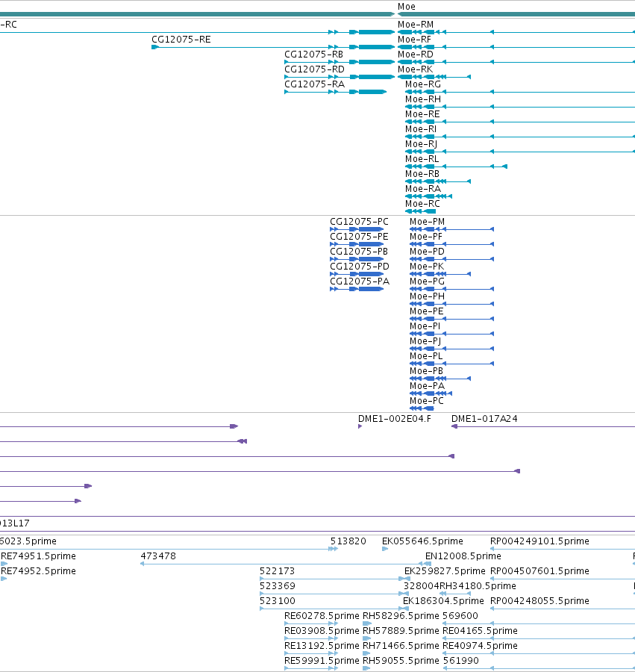
Task: Select the Moe-PH protein label
Action: click(x=428, y=296)
